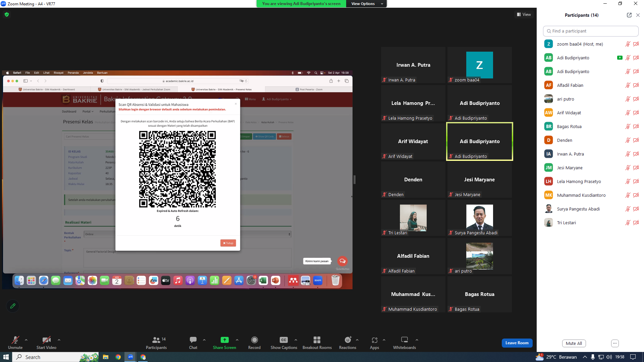Expand the arrow beside Reactions
Image resolution: width=644 pixels, height=362 pixels.
(357, 340)
